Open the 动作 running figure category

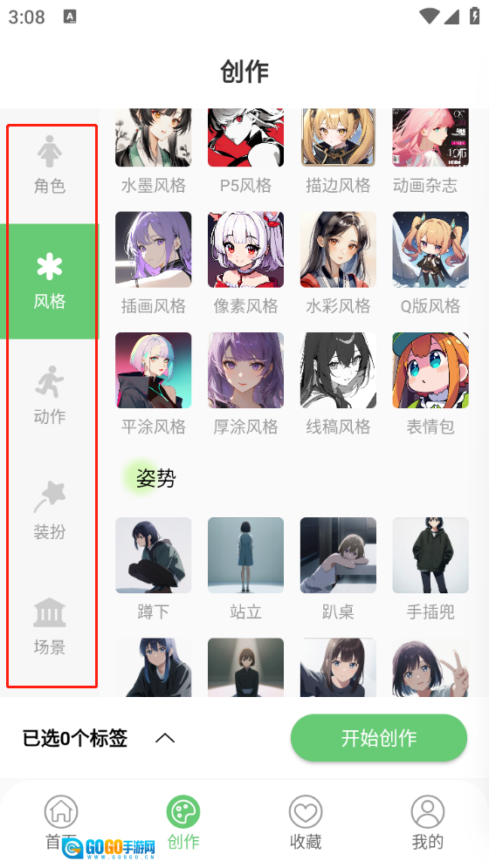(x=50, y=396)
